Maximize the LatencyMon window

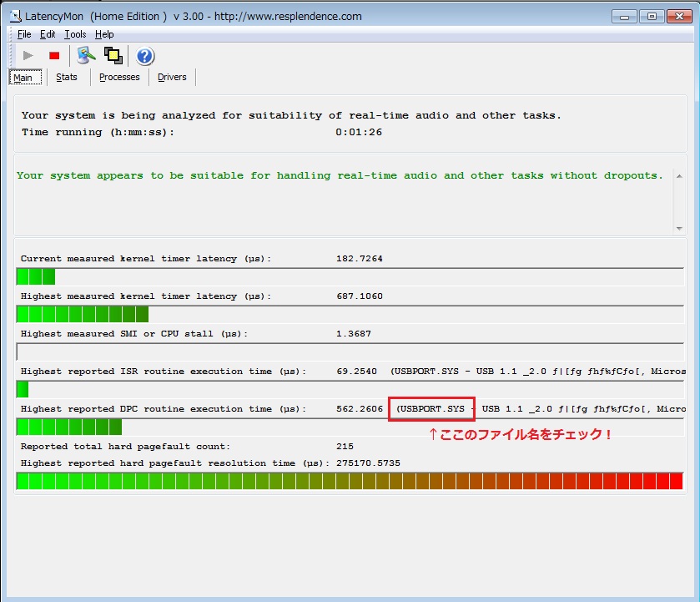pos(652,17)
